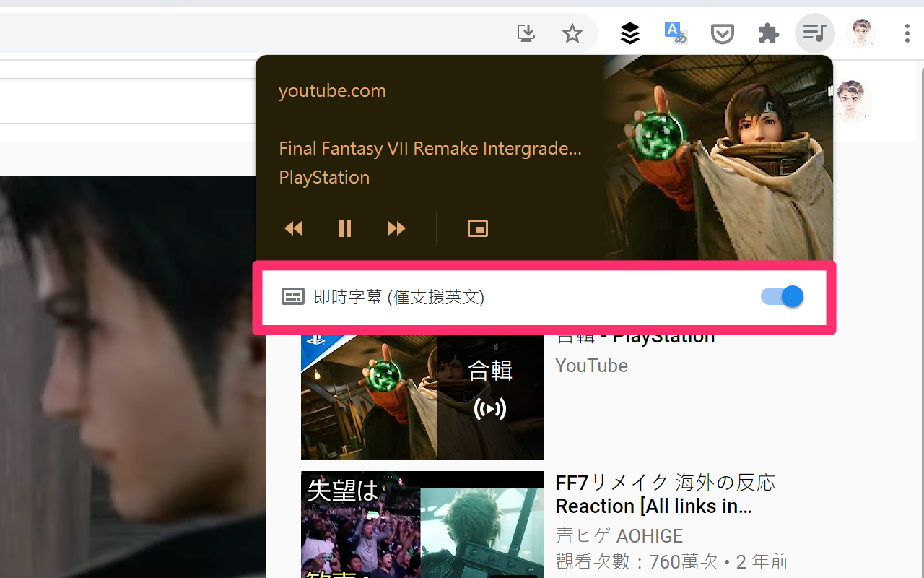Viewport: 924px width, 578px height.
Task: Click the youtube.com source label
Action: 332,91
